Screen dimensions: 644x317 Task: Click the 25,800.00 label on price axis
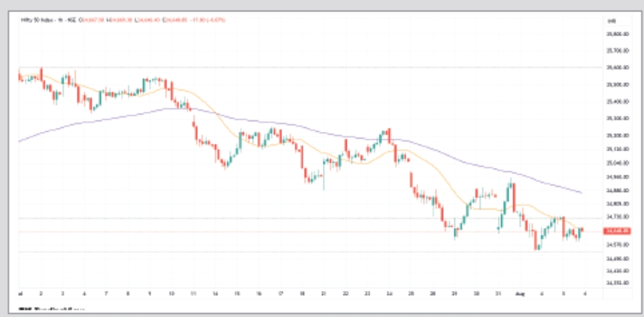coord(616,35)
